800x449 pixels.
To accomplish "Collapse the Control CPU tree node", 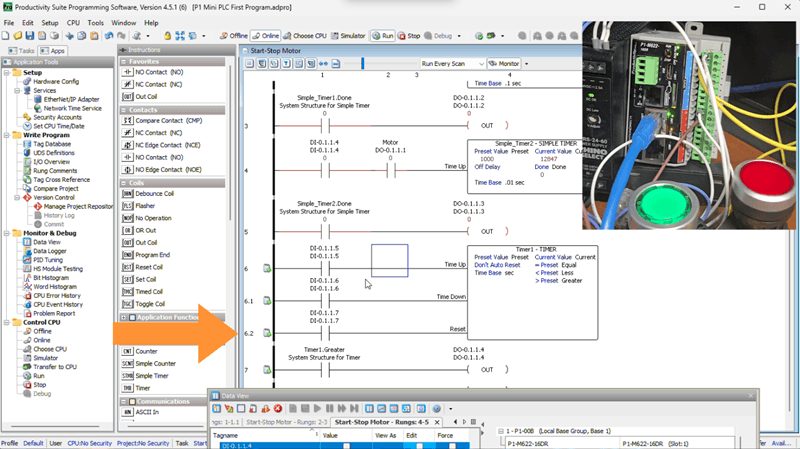I will (x=7, y=322).
